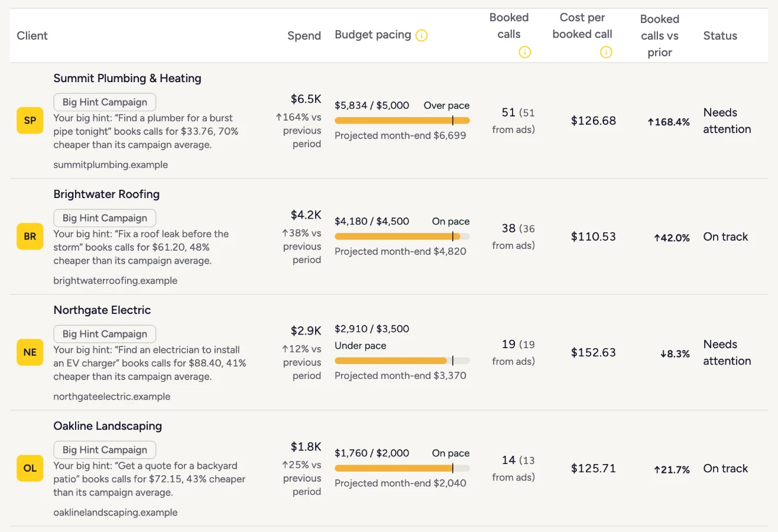Click the 14 booked calls cell

[514, 468]
